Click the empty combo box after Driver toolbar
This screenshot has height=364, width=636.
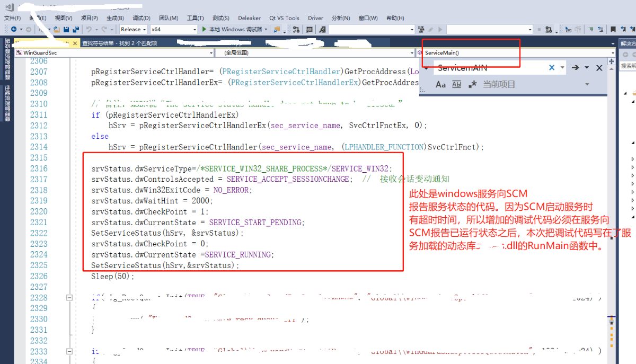[x=371, y=29]
